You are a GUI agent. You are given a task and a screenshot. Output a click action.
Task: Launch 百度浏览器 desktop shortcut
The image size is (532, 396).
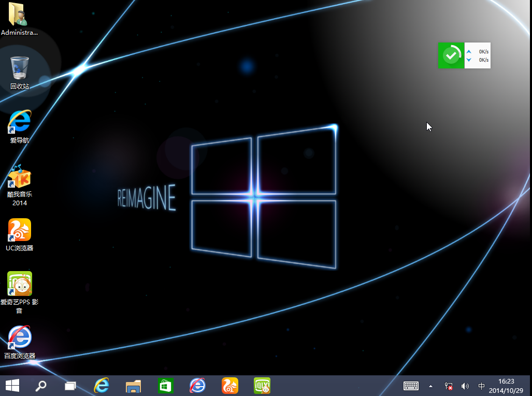click(19, 342)
